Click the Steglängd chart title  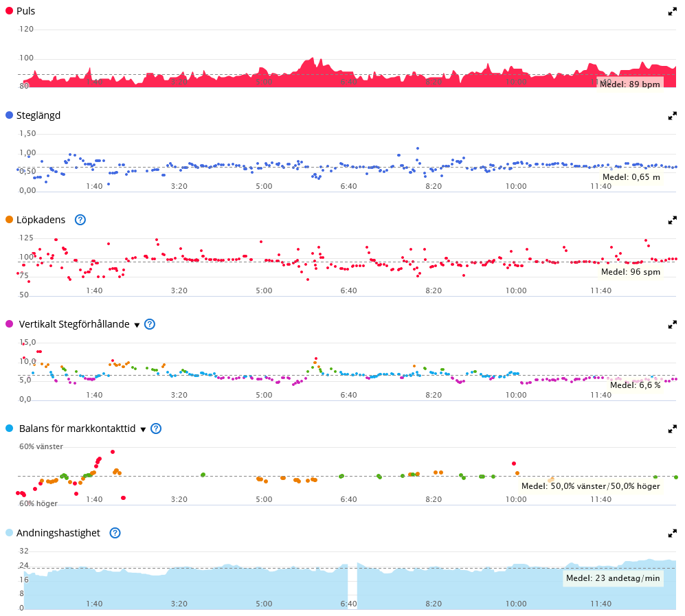click(x=38, y=115)
